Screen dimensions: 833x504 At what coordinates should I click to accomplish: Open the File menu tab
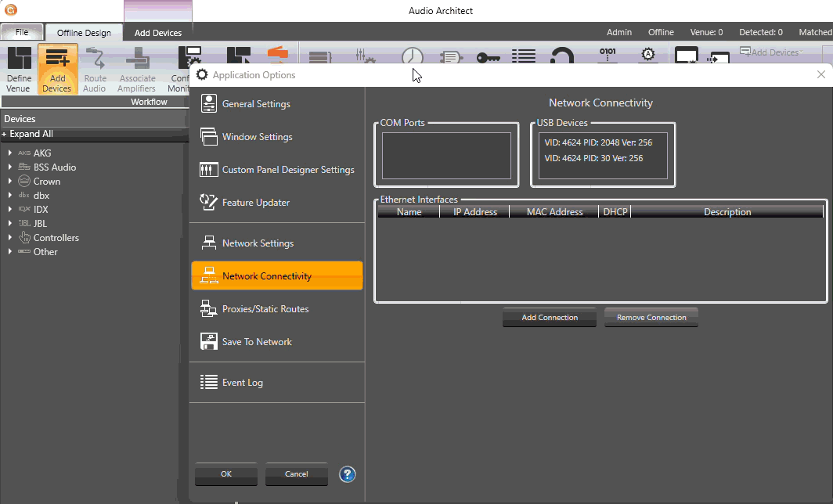[x=22, y=33]
